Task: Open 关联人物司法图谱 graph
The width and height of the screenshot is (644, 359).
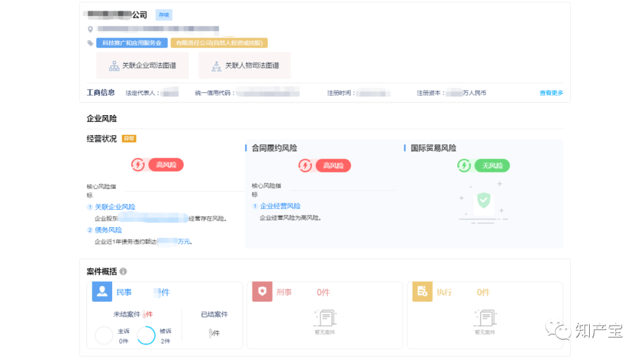Action: click(x=244, y=66)
